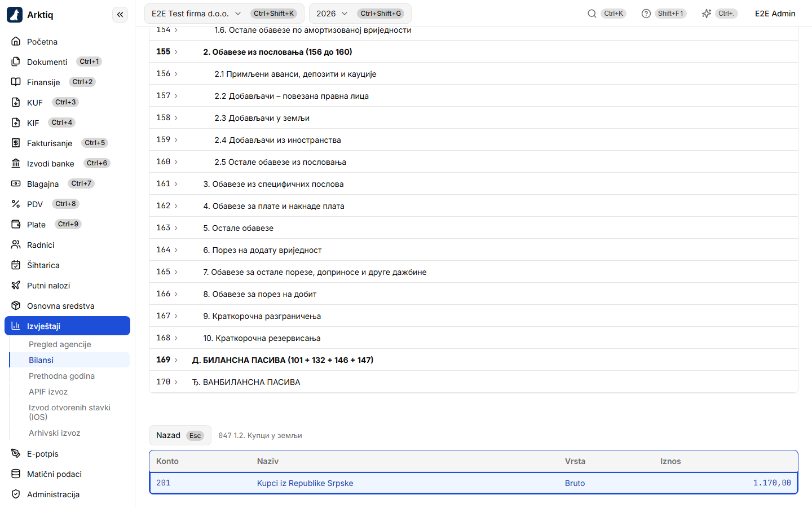Open the E2E Admin user menu
The height and width of the screenshot is (508, 812).
click(x=775, y=14)
